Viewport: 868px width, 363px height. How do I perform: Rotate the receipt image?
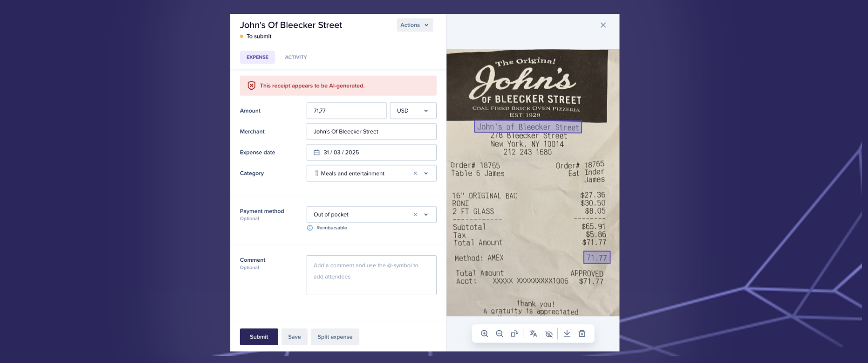click(x=514, y=334)
